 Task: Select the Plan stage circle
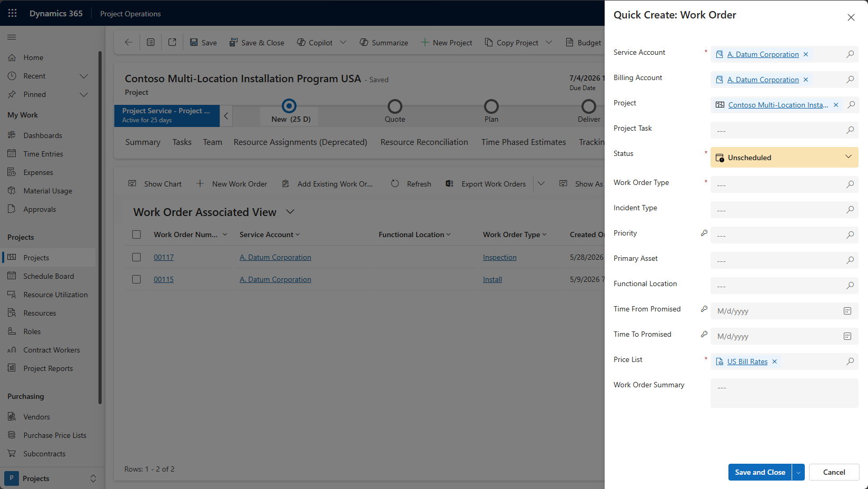pyautogui.click(x=491, y=106)
